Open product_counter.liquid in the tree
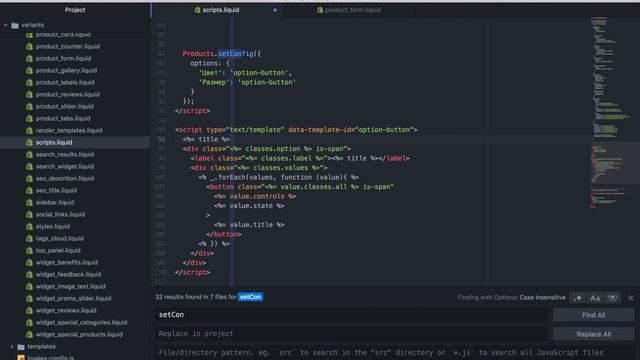Viewport: 640px width, 360px height. tap(67, 47)
